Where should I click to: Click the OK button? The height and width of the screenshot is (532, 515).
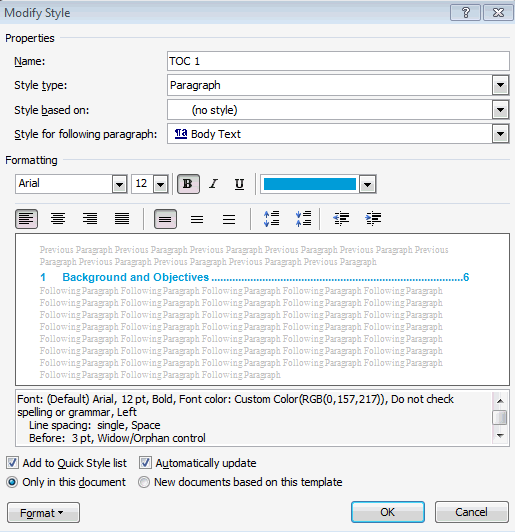tap(388, 512)
